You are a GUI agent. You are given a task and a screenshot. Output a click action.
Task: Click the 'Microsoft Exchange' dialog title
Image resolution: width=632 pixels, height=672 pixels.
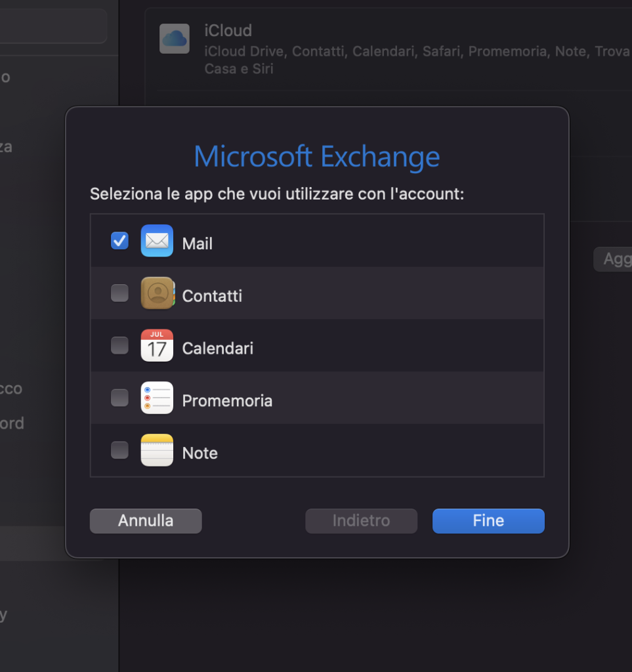coord(317,156)
